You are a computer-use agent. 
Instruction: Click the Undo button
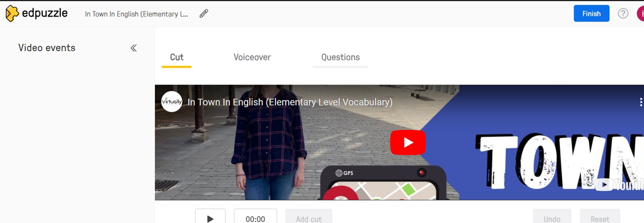click(x=552, y=218)
